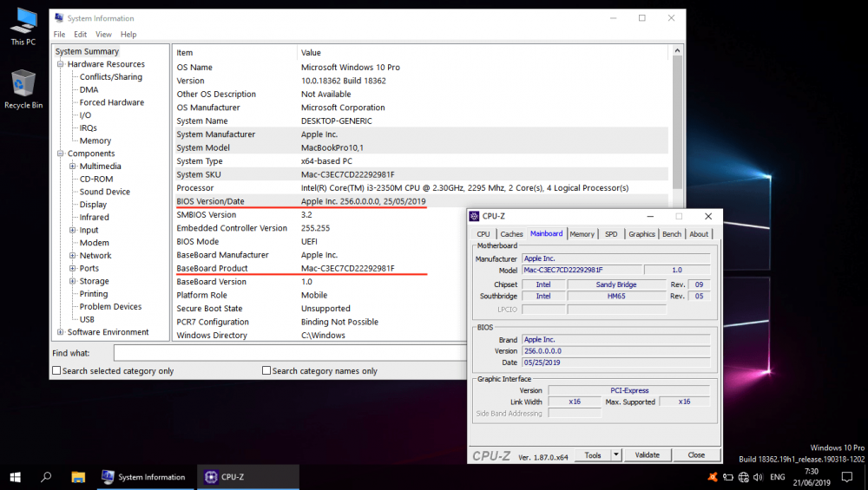Click the CPU-Z window title icon
The image size is (868, 490).
point(474,216)
